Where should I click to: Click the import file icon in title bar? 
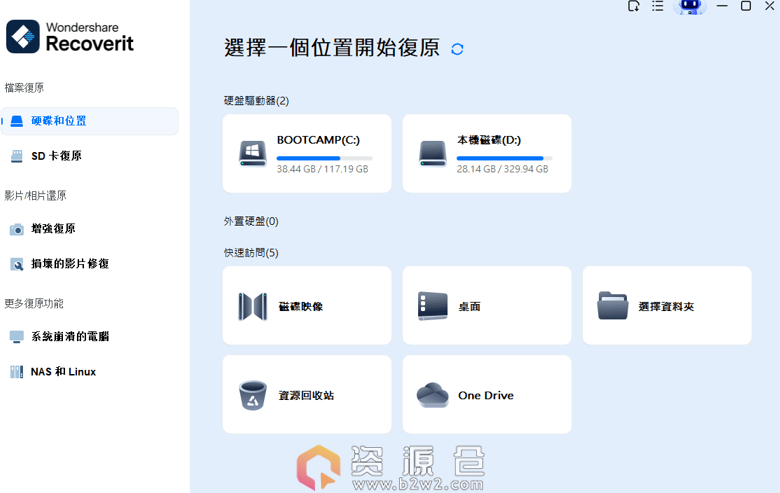pyautogui.click(x=633, y=6)
